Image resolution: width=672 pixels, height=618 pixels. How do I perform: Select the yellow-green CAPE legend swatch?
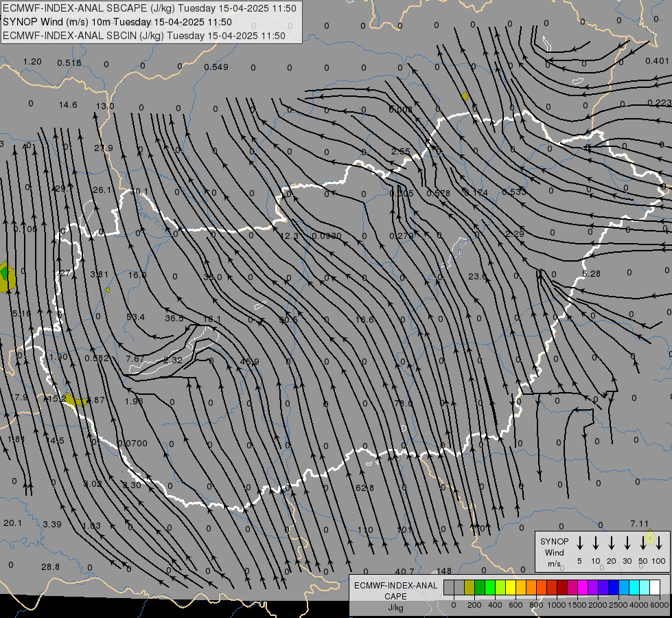500,588
